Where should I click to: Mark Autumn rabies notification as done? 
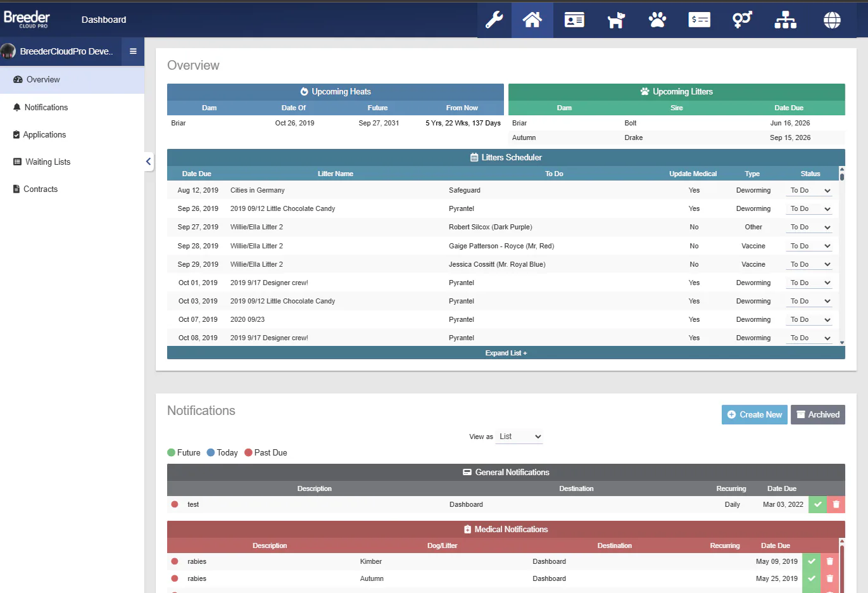tap(811, 578)
